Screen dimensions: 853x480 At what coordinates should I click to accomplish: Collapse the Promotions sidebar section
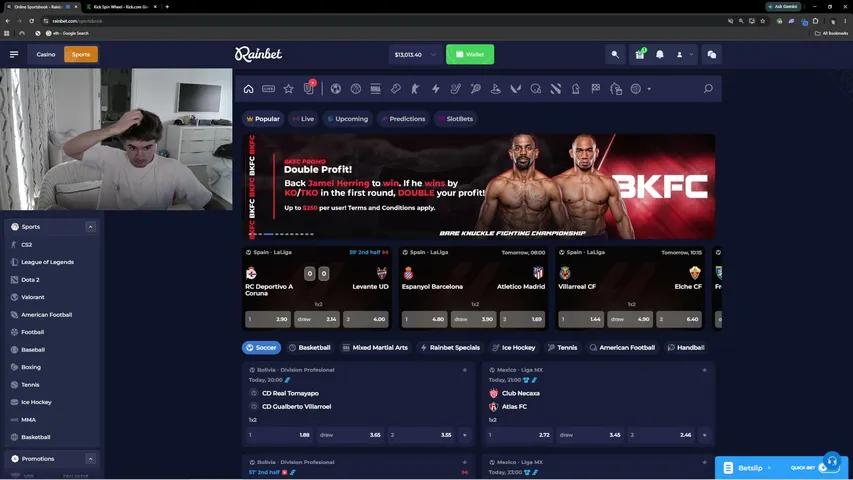coord(90,459)
